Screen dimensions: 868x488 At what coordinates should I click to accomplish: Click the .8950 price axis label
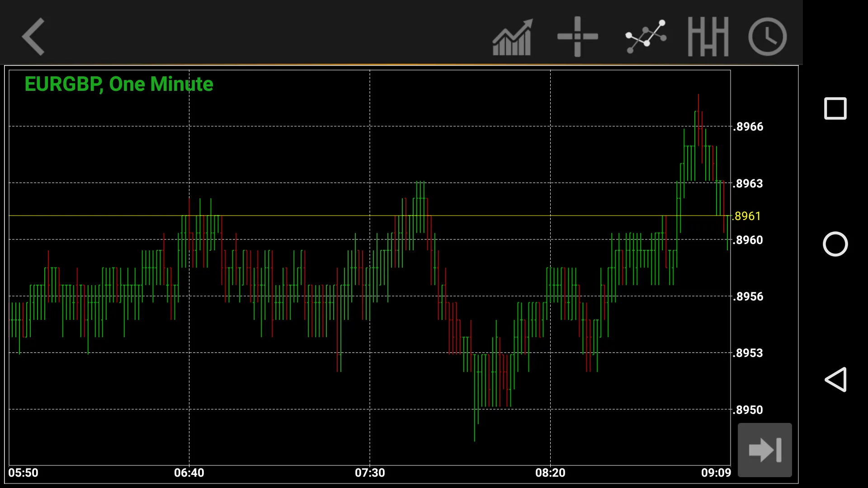coord(748,410)
